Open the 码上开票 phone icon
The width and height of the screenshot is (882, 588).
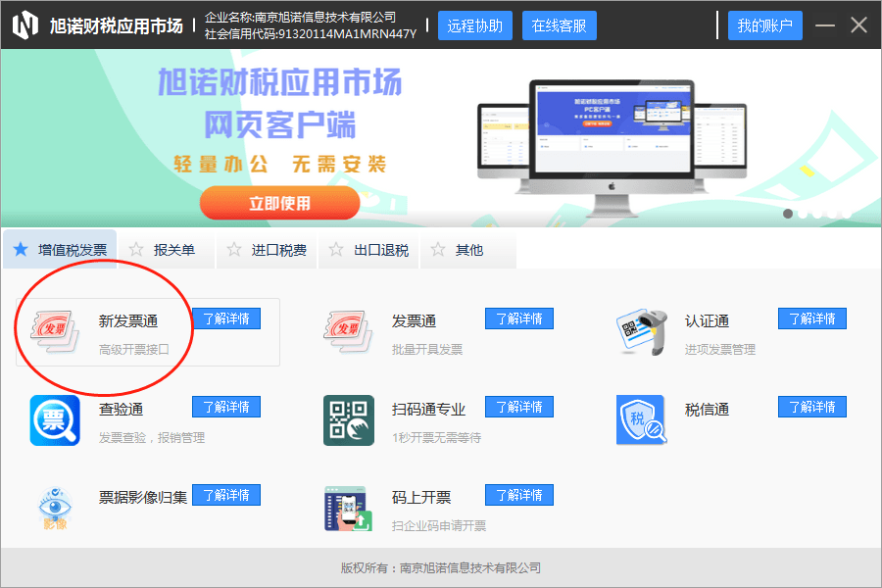click(x=347, y=507)
